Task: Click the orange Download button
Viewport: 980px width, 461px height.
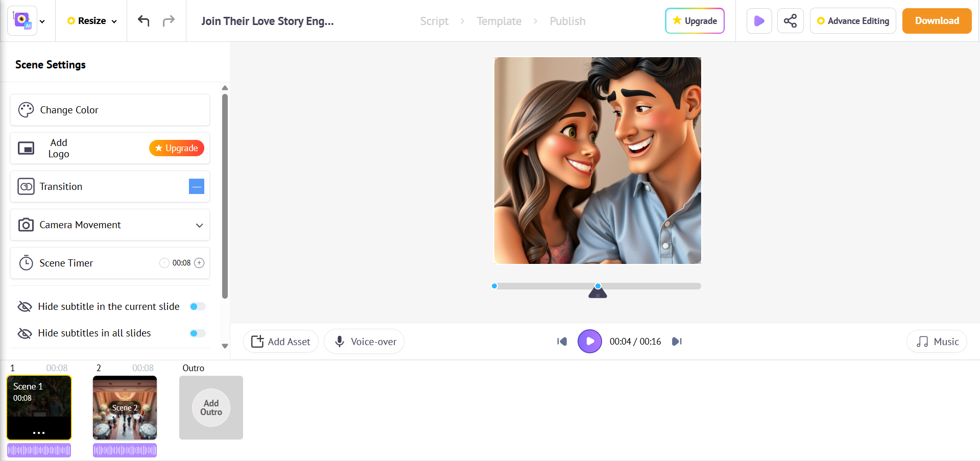Action: (x=937, y=21)
